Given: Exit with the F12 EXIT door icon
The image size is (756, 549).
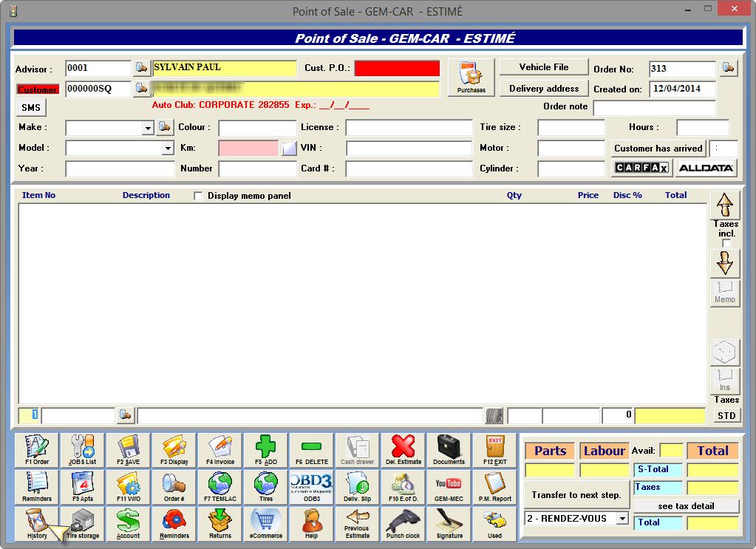Looking at the screenshot, I should coord(494,450).
